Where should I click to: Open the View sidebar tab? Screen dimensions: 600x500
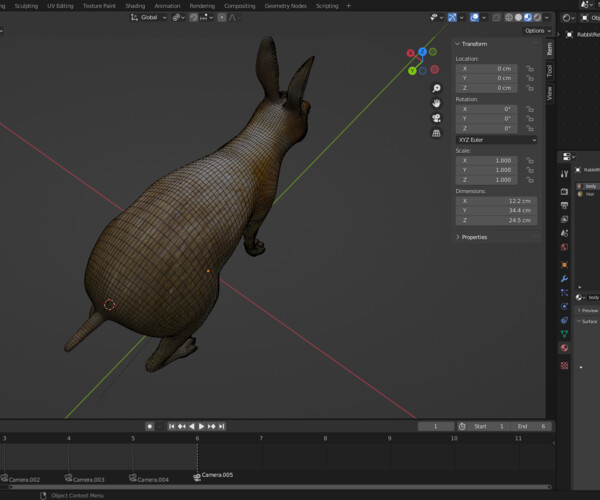click(x=549, y=93)
